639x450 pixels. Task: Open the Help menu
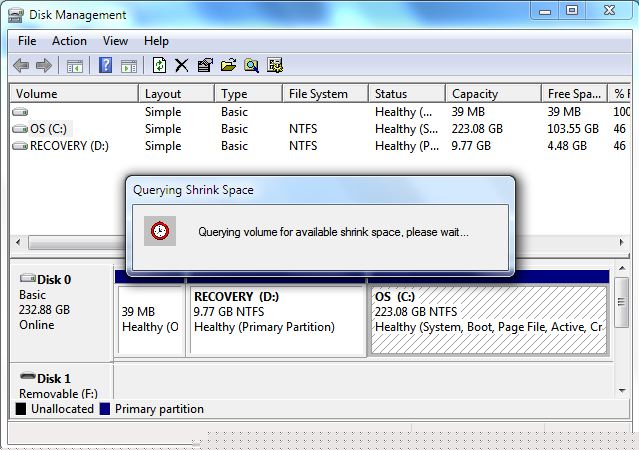[156, 41]
